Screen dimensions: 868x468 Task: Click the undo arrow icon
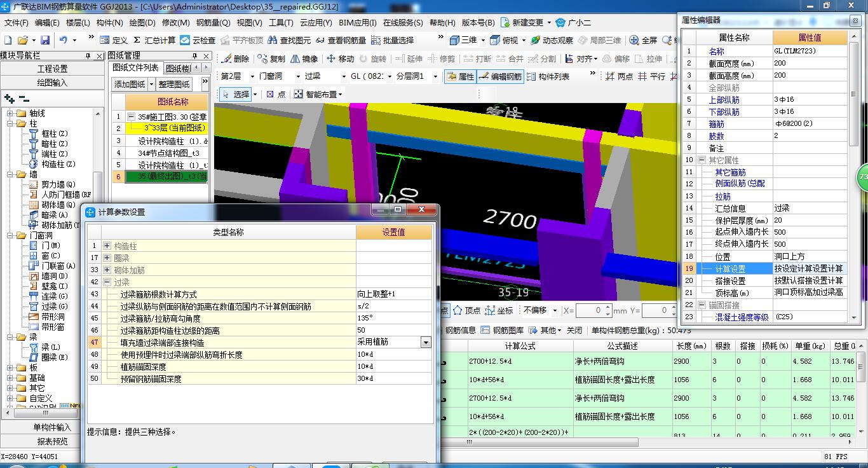tap(64, 40)
